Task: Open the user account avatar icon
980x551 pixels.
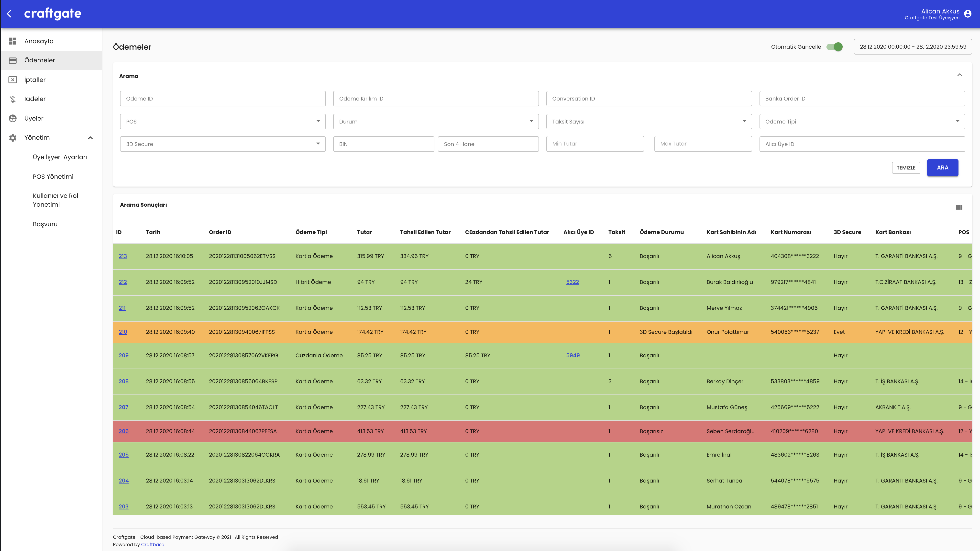Action: tap(968, 14)
